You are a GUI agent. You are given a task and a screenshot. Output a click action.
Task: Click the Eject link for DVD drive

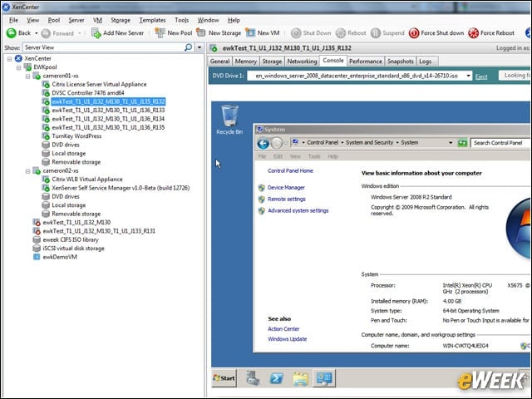tap(481, 76)
